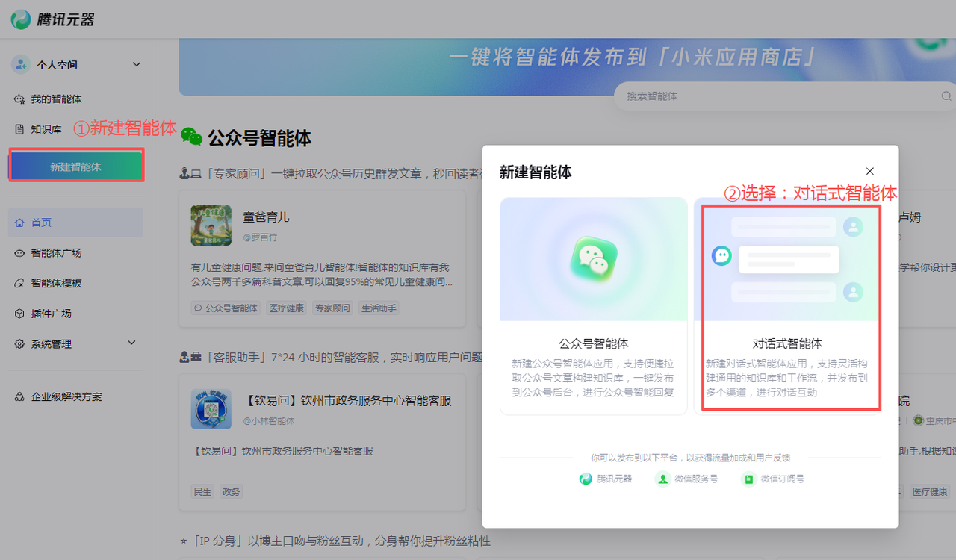This screenshot has height=560, width=956.
Task: Select the 公众号智能体 tag on 童爸育儿 card
Action: [226, 308]
